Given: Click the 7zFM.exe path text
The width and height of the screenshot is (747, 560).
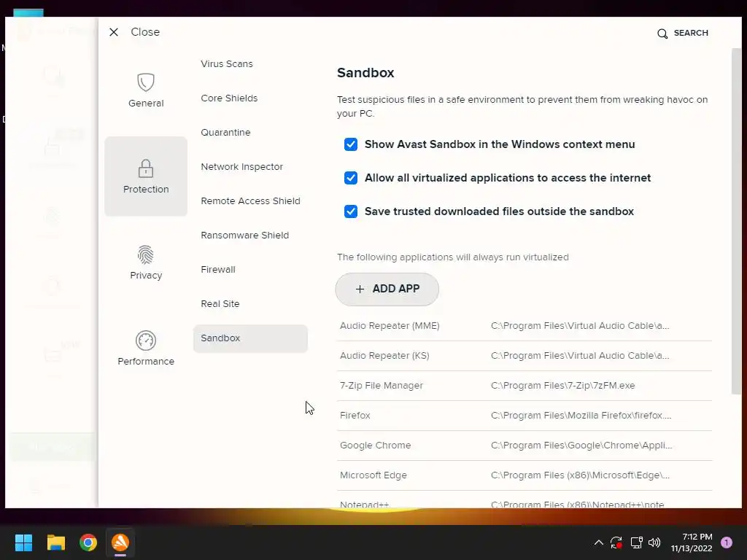Looking at the screenshot, I should click(x=562, y=386).
